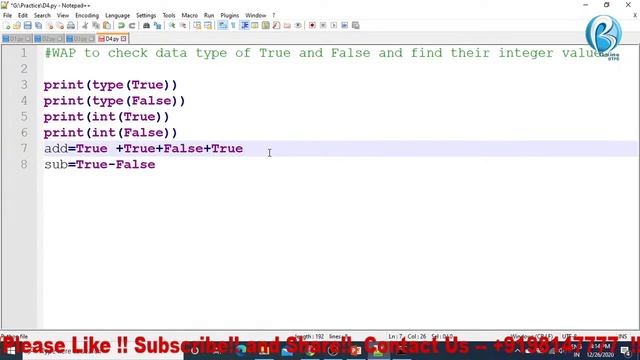
Task: Open the Function List panel icon
Action: [276, 25]
